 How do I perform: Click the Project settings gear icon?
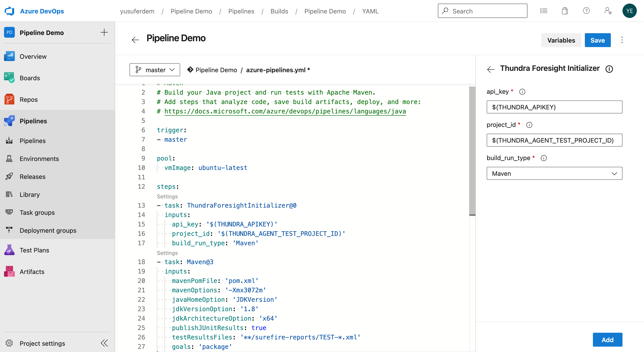[9, 343]
